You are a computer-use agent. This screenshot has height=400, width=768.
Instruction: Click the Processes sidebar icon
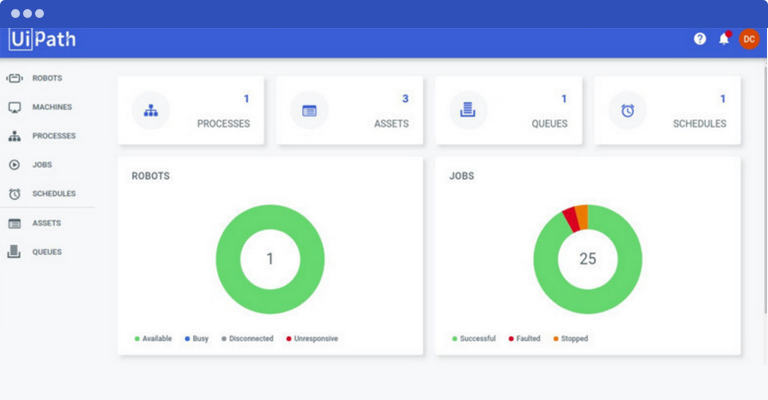pos(15,136)
